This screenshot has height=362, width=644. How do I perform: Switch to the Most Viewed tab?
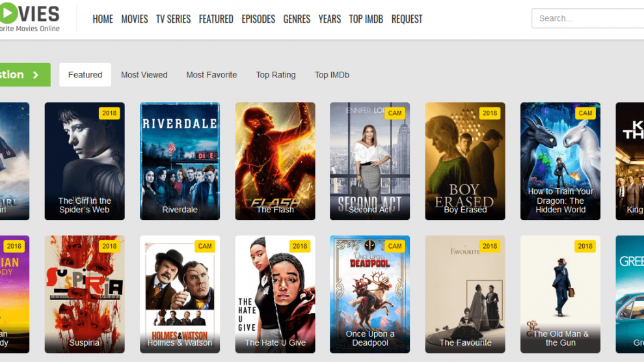pyautogui.click(x=144, y=75)
